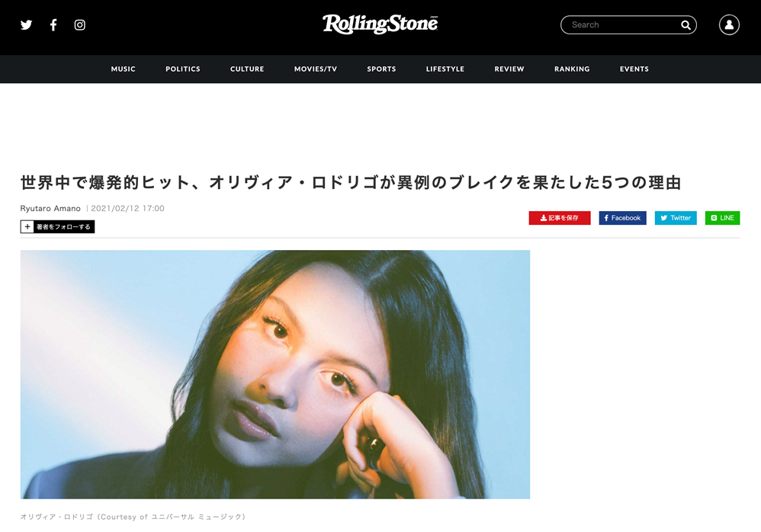761x532 pixels.
Task: Click the Rolling Stone logo
Action: coord(380,24)
